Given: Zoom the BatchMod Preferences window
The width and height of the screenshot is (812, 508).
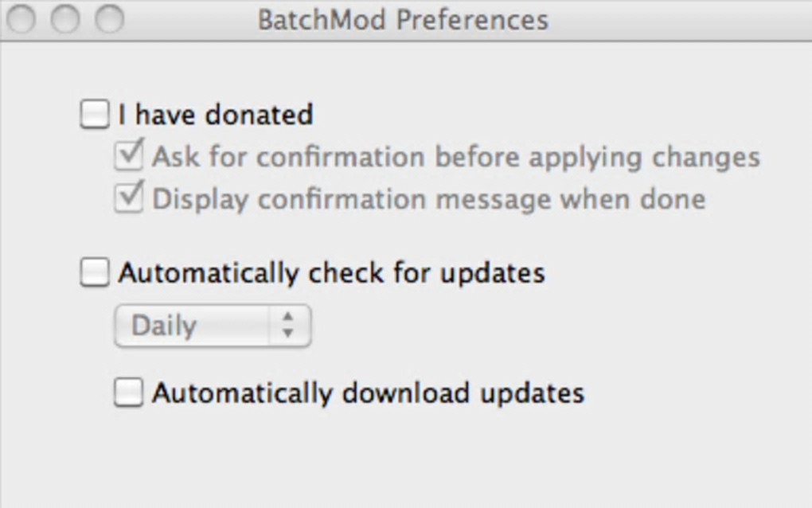Looking at the screenshot, I should click(x=109, y=19).
